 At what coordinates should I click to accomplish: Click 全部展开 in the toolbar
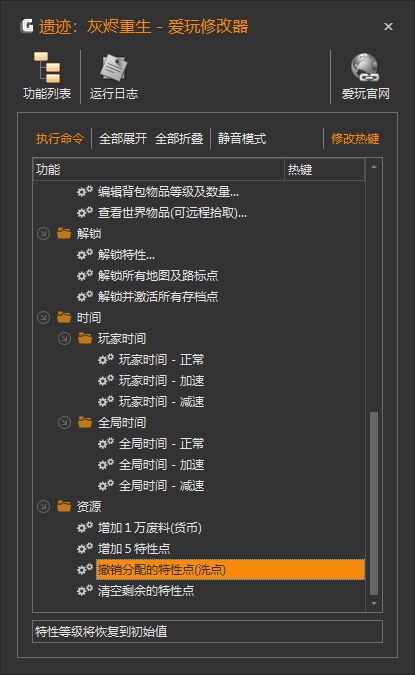coord(123,139)
